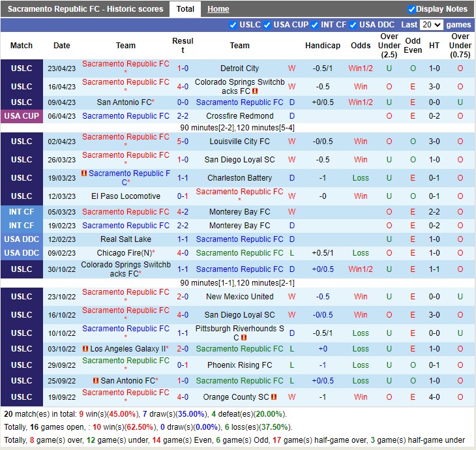
Task: Uncheck the USLC league filter checkbox
Action: pyautogui.click(x=233, y=25)
